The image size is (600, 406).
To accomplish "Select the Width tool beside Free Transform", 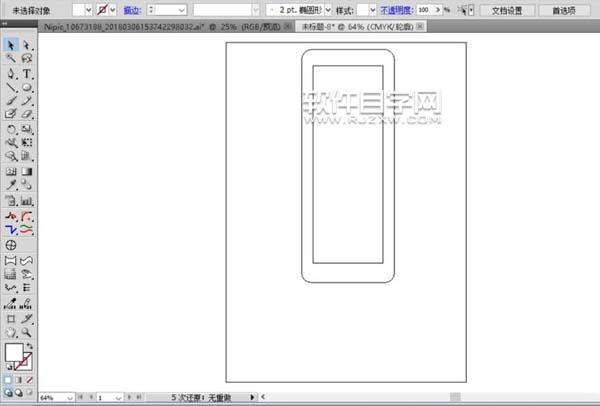I will [x=11, y=142].
